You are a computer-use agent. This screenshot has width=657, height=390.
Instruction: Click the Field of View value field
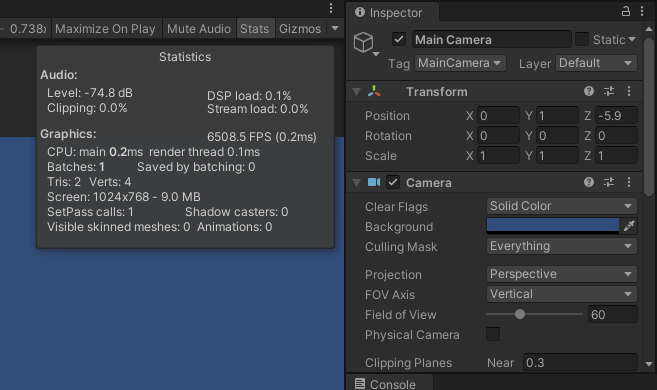tap(612, 314)
